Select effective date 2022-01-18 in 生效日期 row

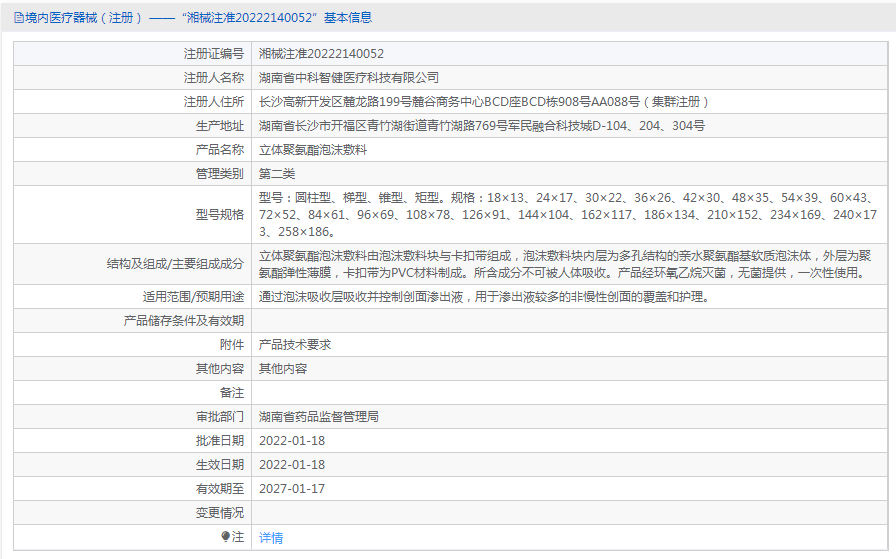click(291, 465)
